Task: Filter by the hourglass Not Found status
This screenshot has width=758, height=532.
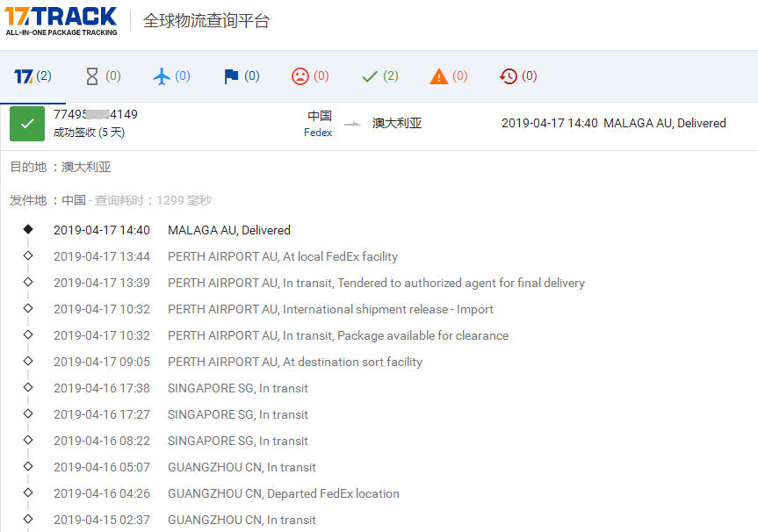Action: click(103, 76)
